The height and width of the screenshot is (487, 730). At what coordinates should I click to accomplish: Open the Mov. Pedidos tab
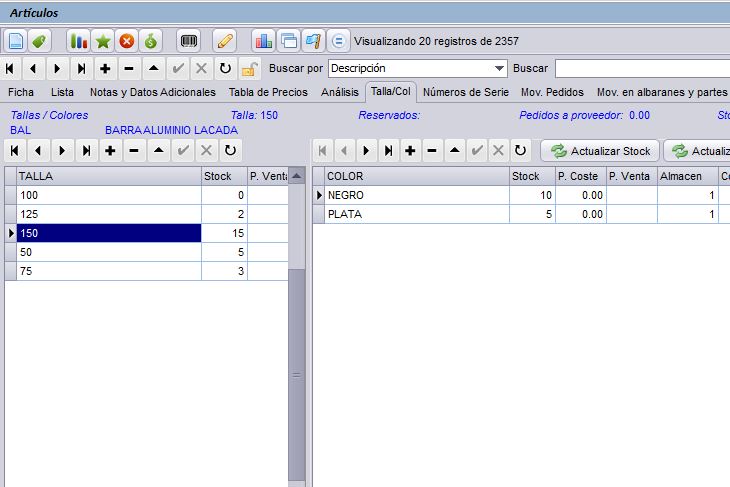[552, 92]
